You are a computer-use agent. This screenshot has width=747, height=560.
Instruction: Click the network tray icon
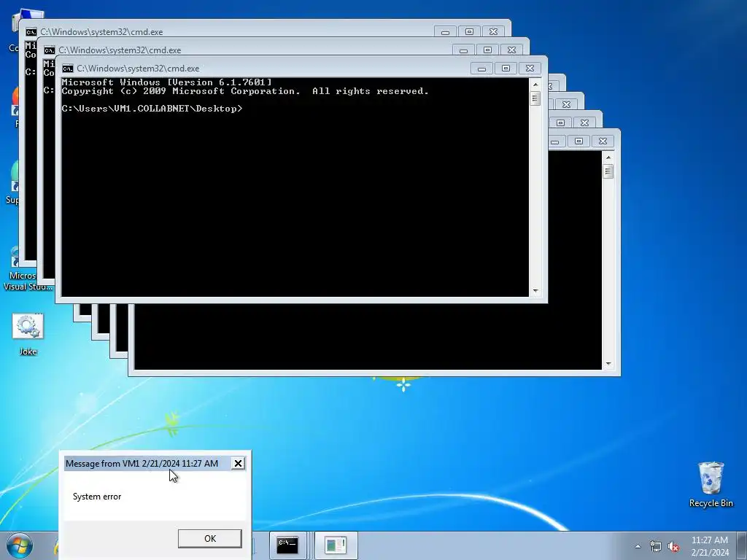click(x=656, y=547)
